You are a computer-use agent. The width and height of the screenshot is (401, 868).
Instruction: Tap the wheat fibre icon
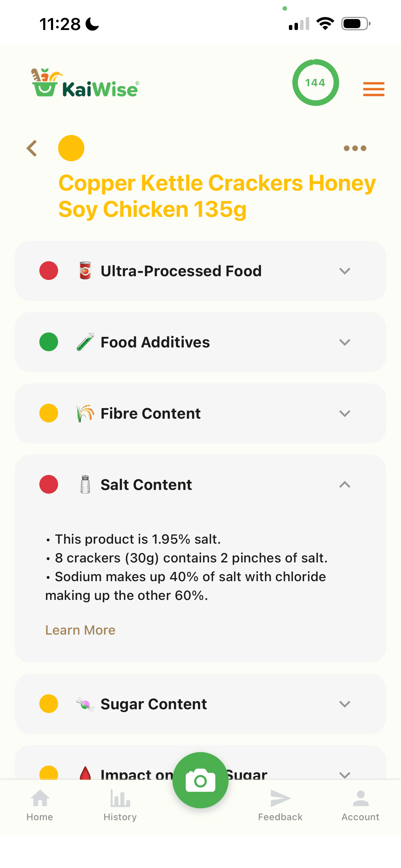point(85,413)
